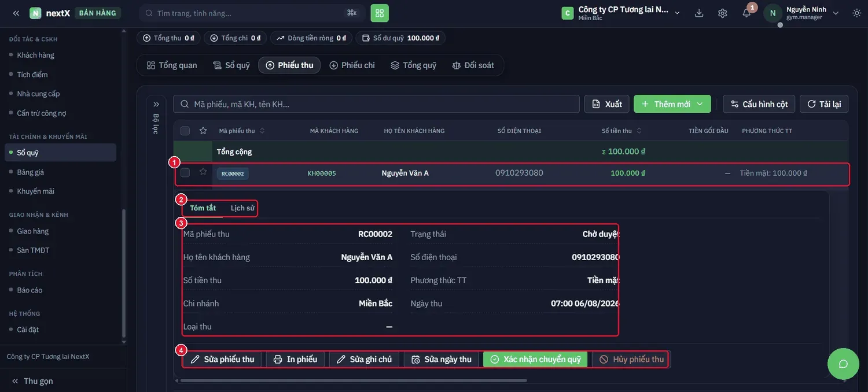This screenshot has height=392, width=868.
Task: Click the star icon in table header
Action: tap(203, 131)
